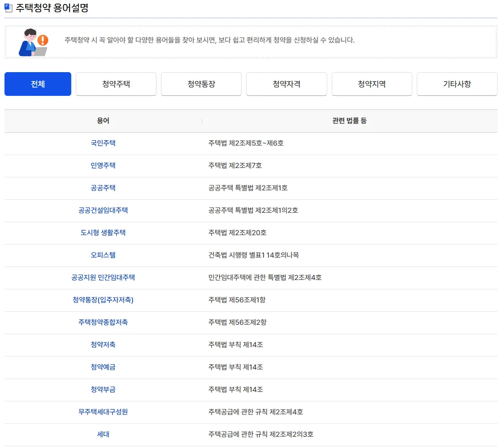Click 주택법 부칙 제14조 in 청약부금 row
The image size is (502, 448).
point(236,389)
